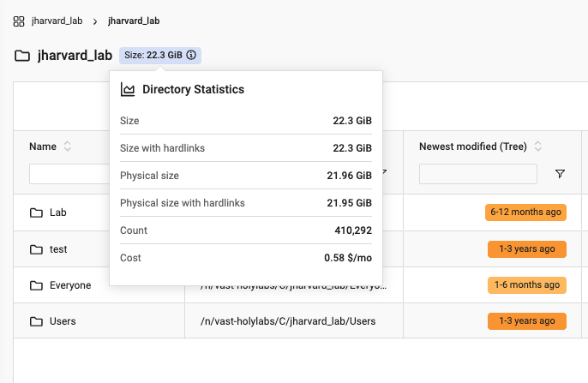
Task: Click the Newest modified (Tree) column header
Action: pos(474,147)
